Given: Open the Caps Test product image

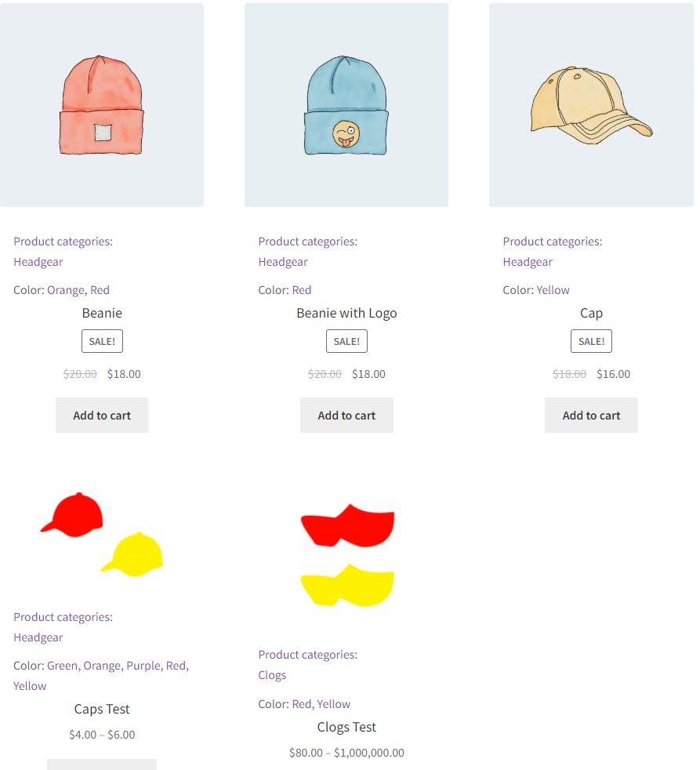Looking at the screenshot, I should tap(102, 534).
